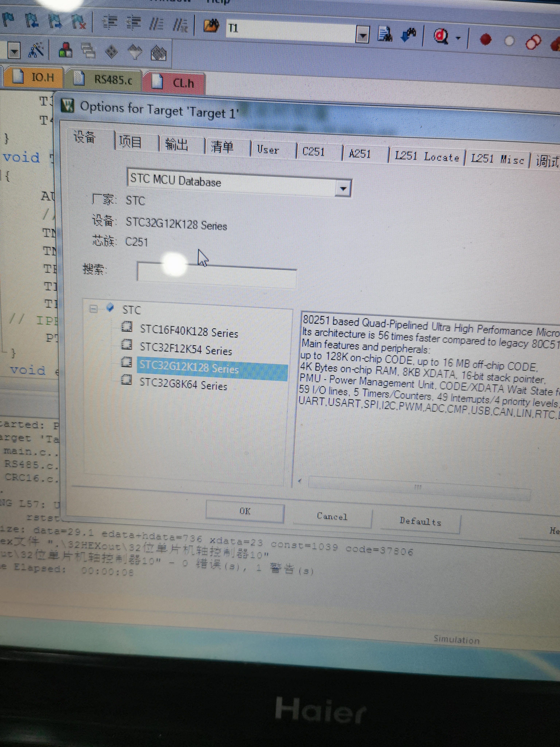This screenshot has width=560, height=747.
Task: Switch to RS485.c file tab
Action: (104, 80)
